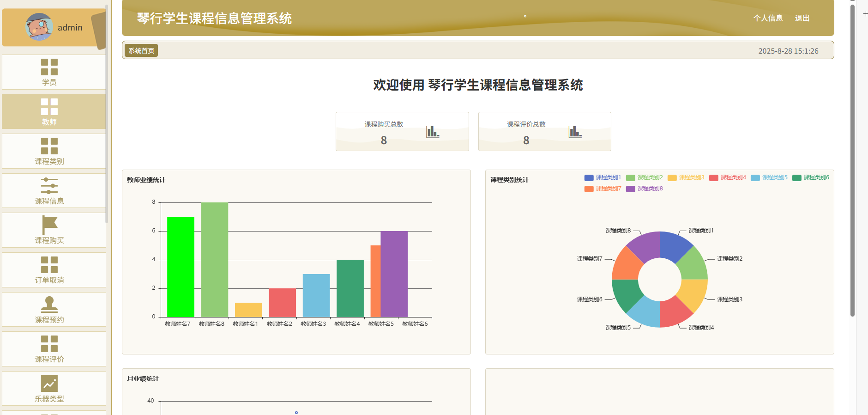The height and width of the screenshot is (415, 868).
Task: Open the 课程评价 grid icon
Action: point(49,344)
